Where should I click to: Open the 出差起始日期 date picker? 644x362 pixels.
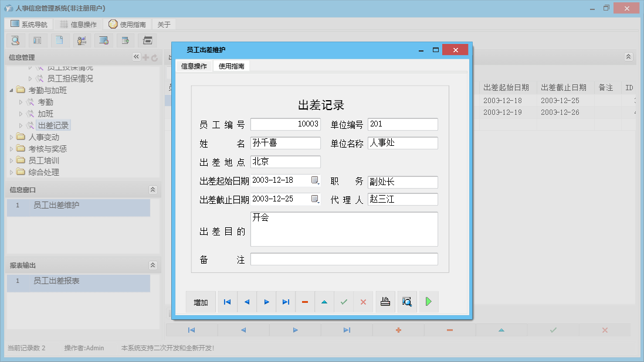point(315,180)
